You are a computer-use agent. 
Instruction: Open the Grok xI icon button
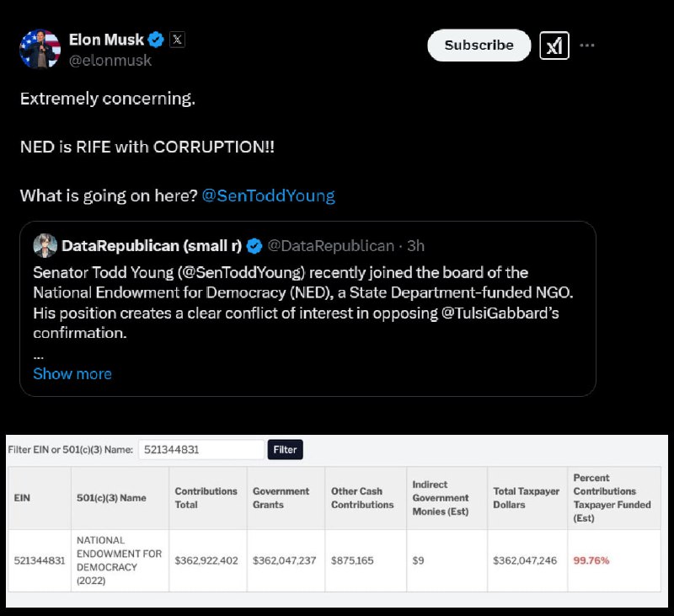click(554, 46)
